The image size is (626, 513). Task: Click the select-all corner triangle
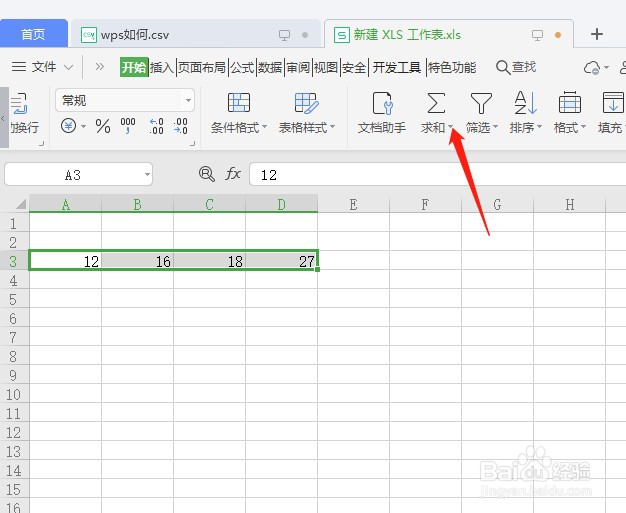tap(21, 204)
